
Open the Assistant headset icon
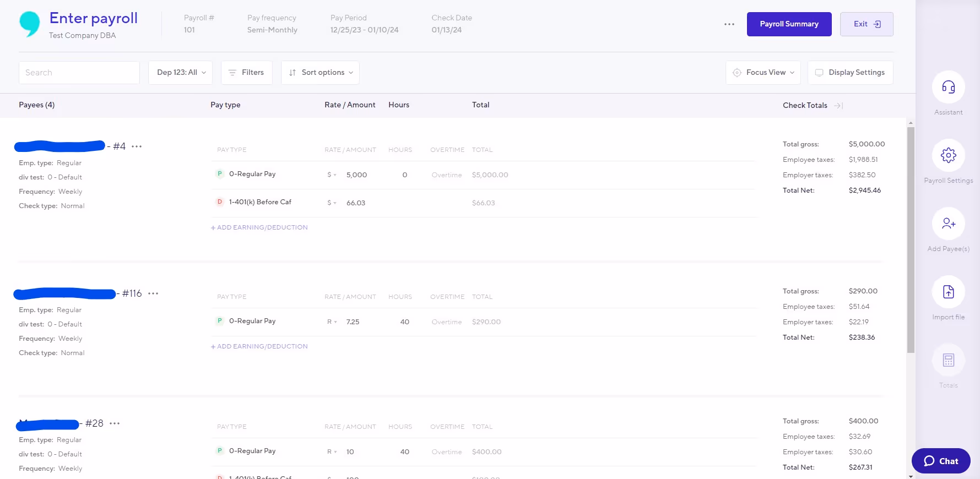point(948,87)
